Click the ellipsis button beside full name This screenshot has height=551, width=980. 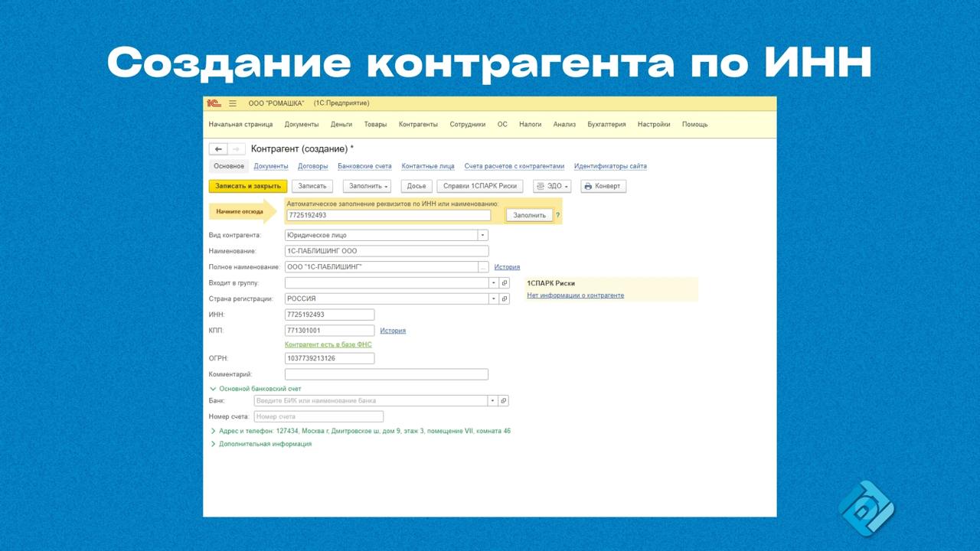[483, 267]
